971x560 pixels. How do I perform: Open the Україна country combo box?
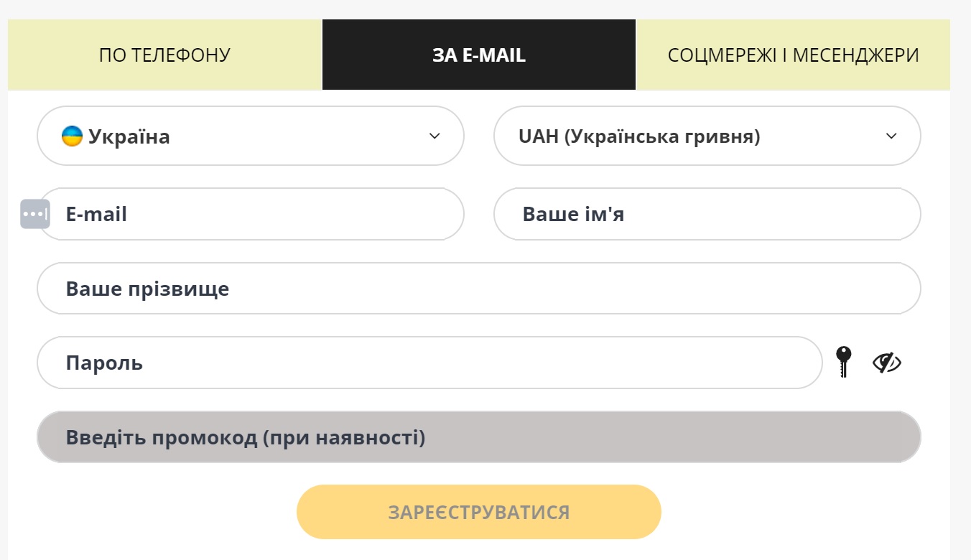point(251,136)
